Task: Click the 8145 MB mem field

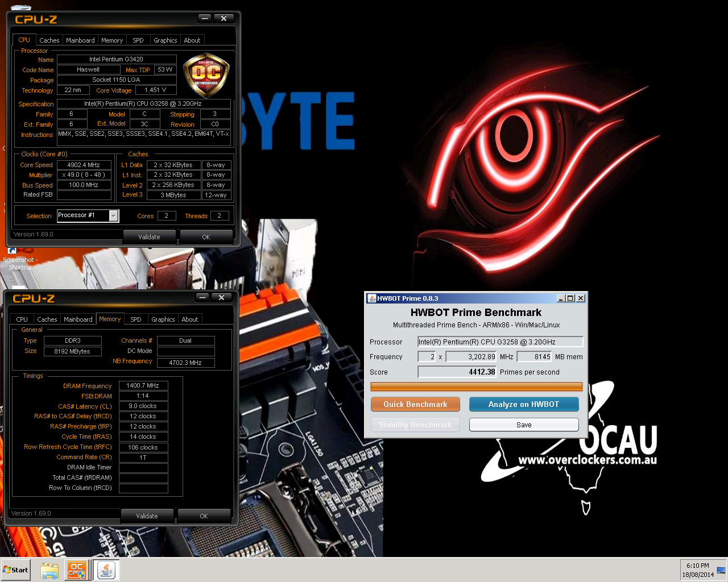Action: [534, 357]
